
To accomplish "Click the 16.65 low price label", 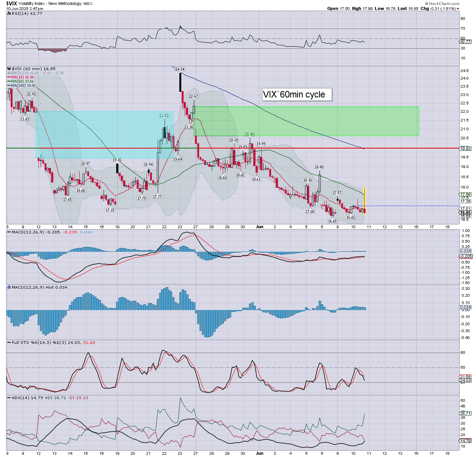I will (332, 221).
